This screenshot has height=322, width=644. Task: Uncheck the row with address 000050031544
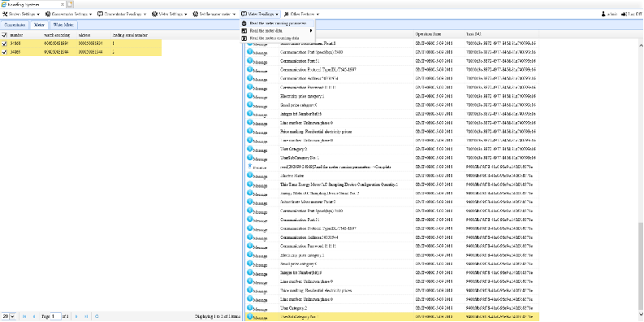click(4, 52)
